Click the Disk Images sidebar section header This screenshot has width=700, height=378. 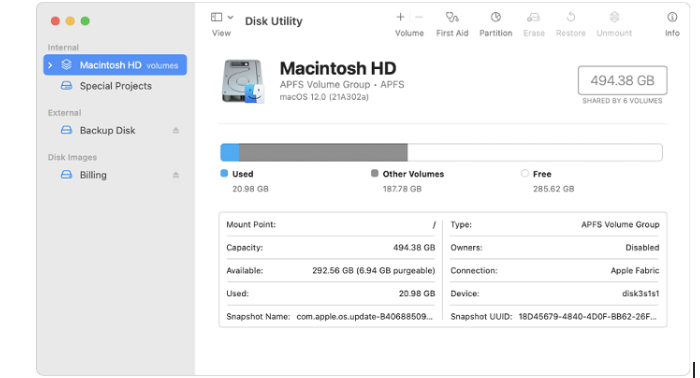pos(72,157)
